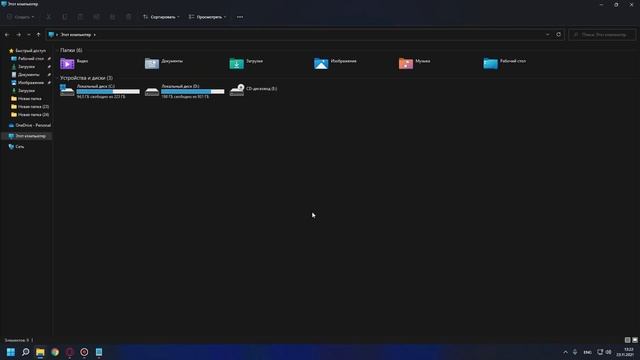Show hidden tray icons chevron
640x360 pixels.
click(x=565, y=352)
